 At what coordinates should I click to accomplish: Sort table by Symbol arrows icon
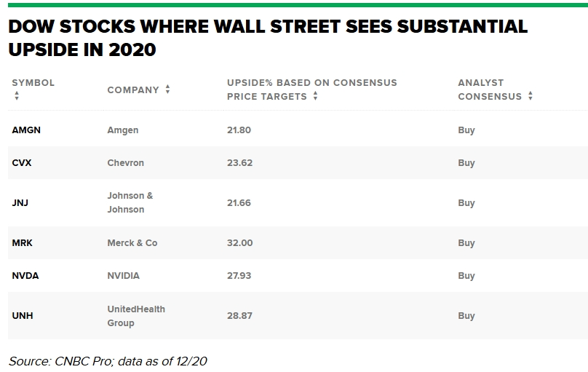[16, 96]
